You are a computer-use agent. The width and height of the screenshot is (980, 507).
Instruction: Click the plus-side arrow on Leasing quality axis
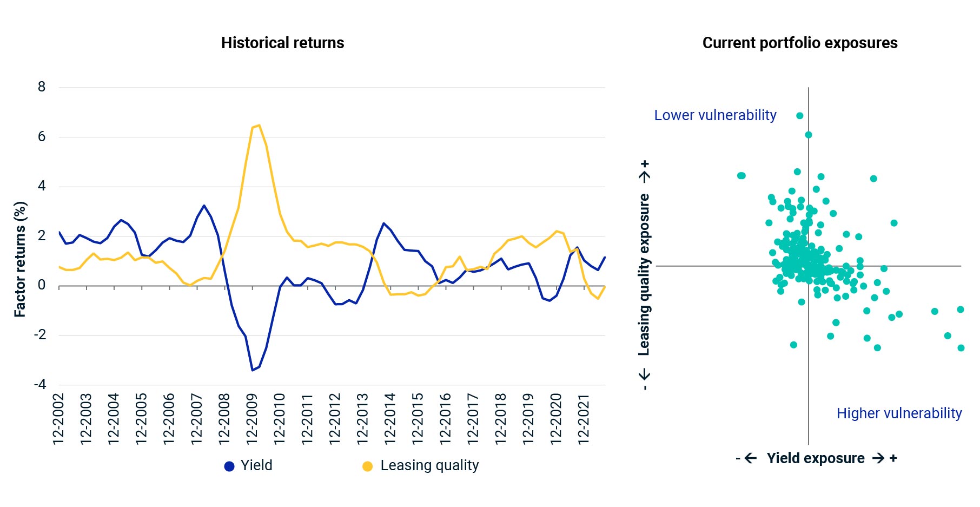644,176
